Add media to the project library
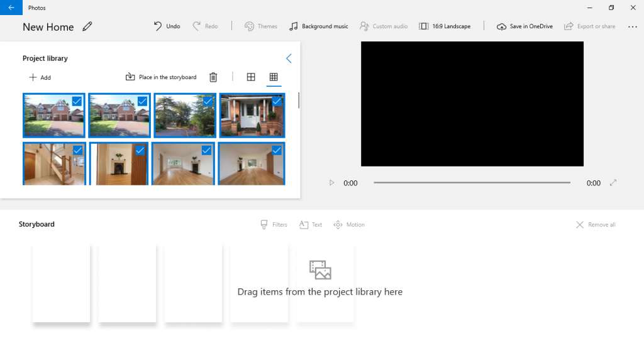The image size is (644, 343). (40, 77)
